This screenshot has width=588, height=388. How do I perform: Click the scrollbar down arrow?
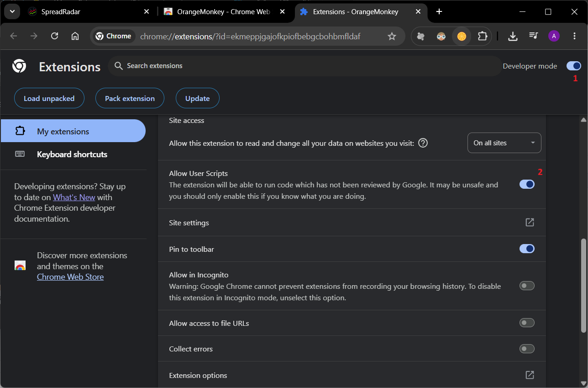pos(583,383)
